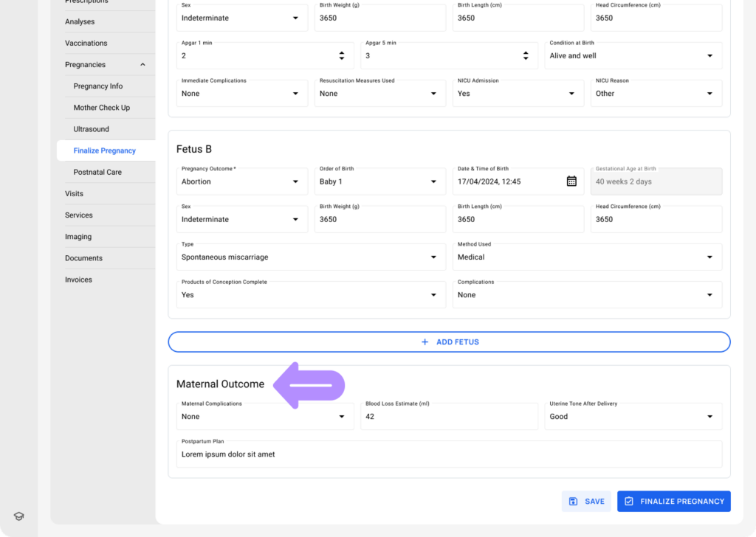756x537 pixels.
Task: Click the Add Fetus button
Action: [x=449, y=342]
